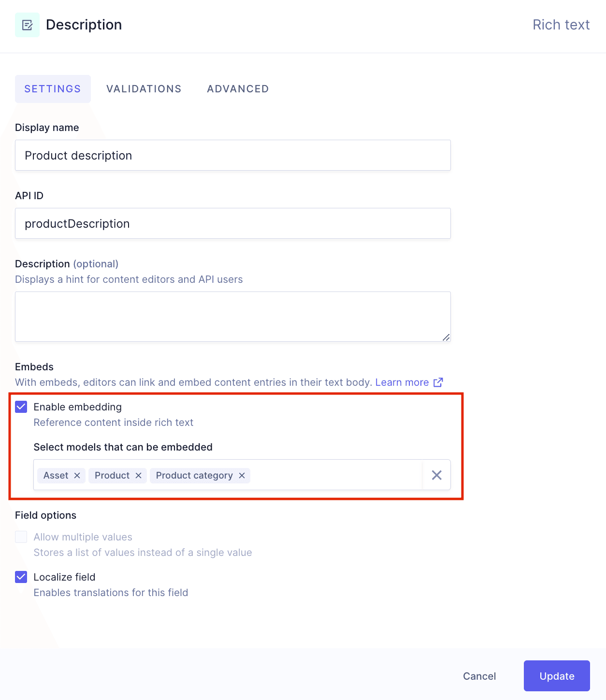The height and width of the screenshot is (700, 606).
Task: Click the Localize field checkmark icon
Action: click(21, 577)
